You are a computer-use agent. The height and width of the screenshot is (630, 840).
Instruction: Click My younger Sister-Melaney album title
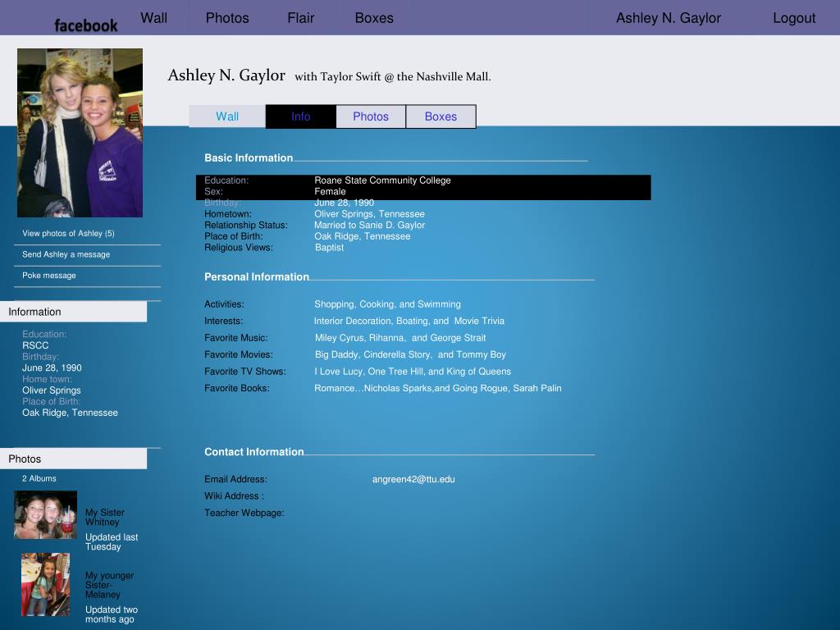(110, 584)
